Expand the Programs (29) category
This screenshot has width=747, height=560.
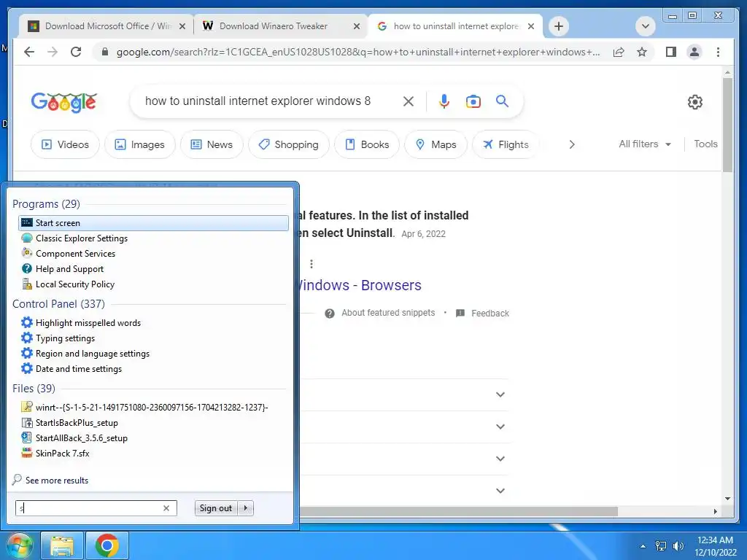tap(46, 204)
